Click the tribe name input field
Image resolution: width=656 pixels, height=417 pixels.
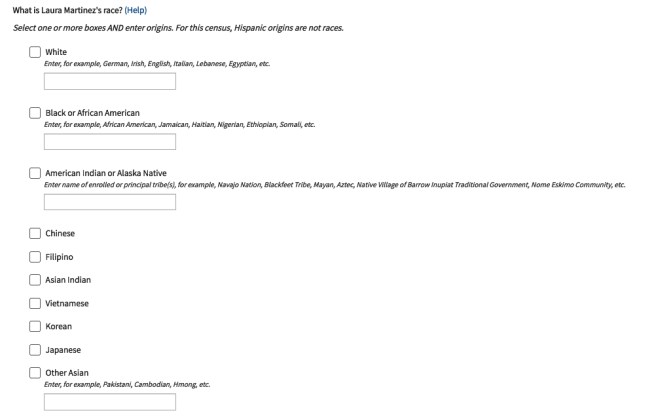(110, 202)
